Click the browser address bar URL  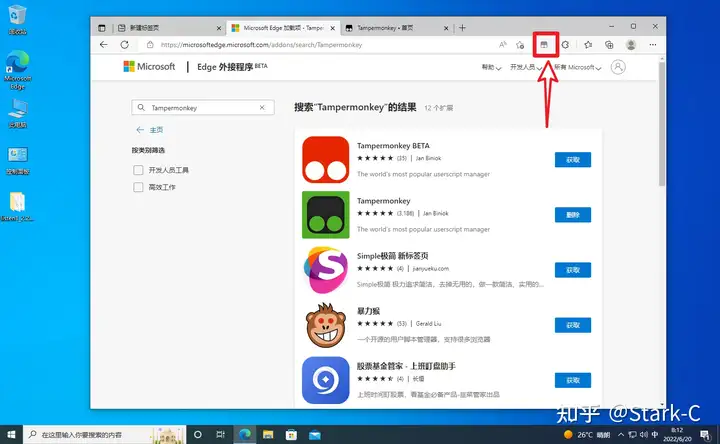261,45
